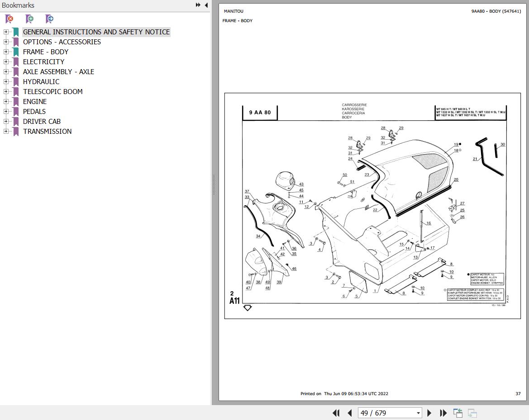Expand the TRANSMISSION tree node

[6, 131]
